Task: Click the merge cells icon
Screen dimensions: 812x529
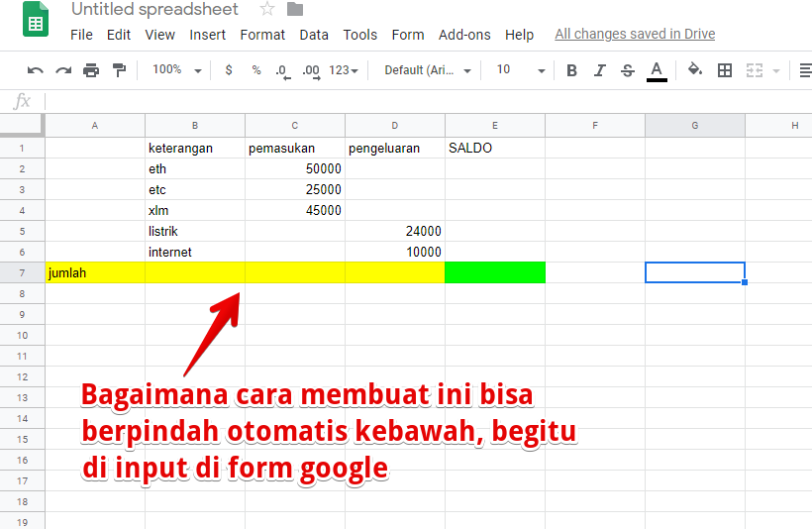Action: click(x=754, y=70)
